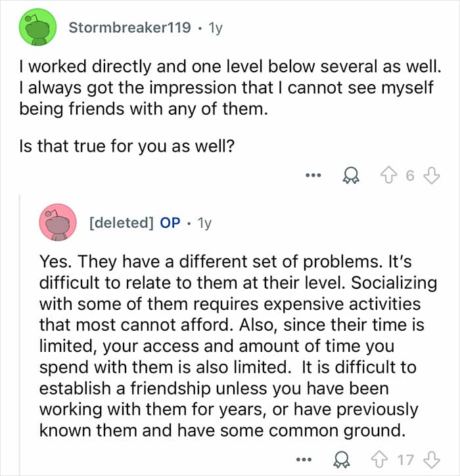Downvote Stormbreaker119's comment

point(431,177)
